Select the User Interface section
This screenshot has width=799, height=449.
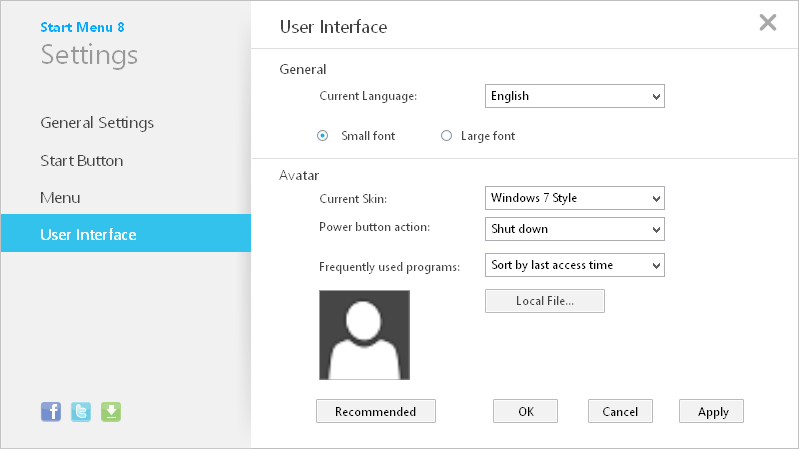click(x=88, y=235)
